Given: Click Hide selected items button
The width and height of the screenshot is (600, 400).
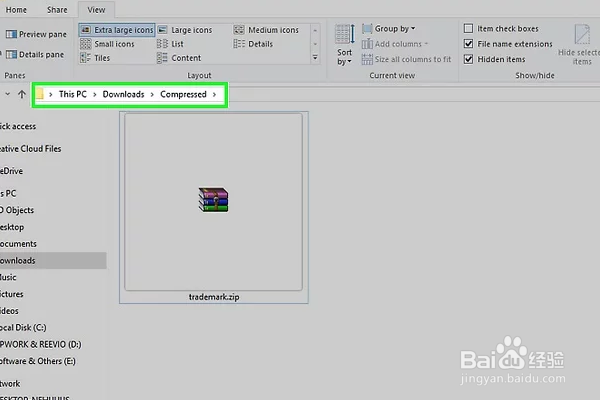Looking at the screenshot, I should 581,45.
